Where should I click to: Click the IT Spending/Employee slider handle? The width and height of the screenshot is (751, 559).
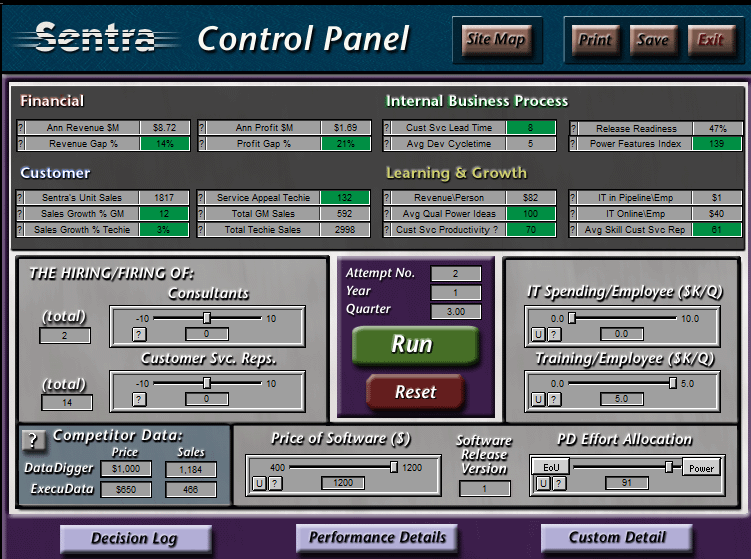coord(572,318)
